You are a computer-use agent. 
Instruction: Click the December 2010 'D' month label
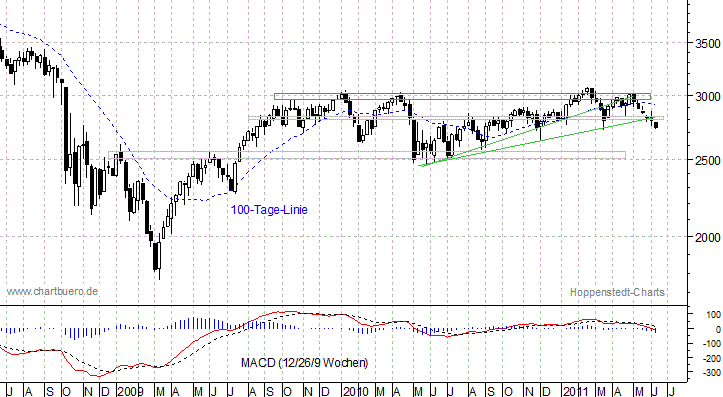pyautogui.click(x=546, y=392)
